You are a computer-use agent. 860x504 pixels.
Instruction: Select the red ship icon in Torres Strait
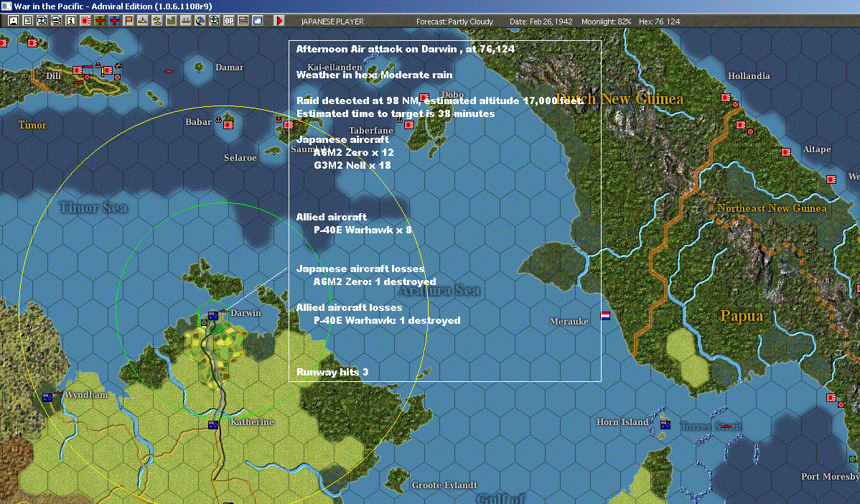click(726, 426)
